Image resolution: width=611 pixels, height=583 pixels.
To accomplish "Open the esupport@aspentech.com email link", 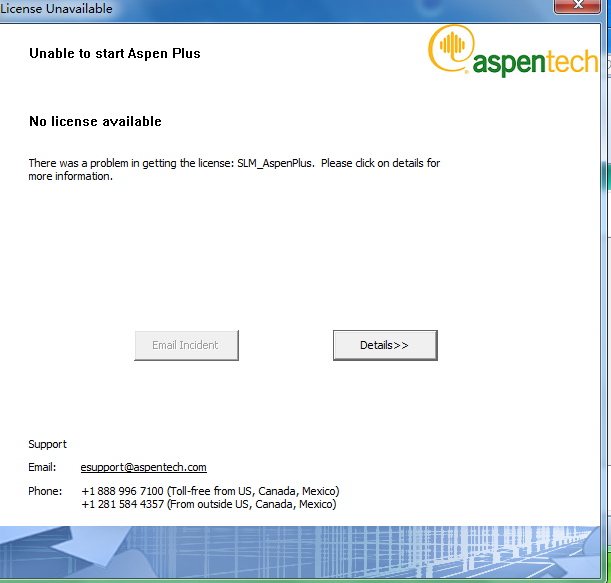I will pos(143,467).
